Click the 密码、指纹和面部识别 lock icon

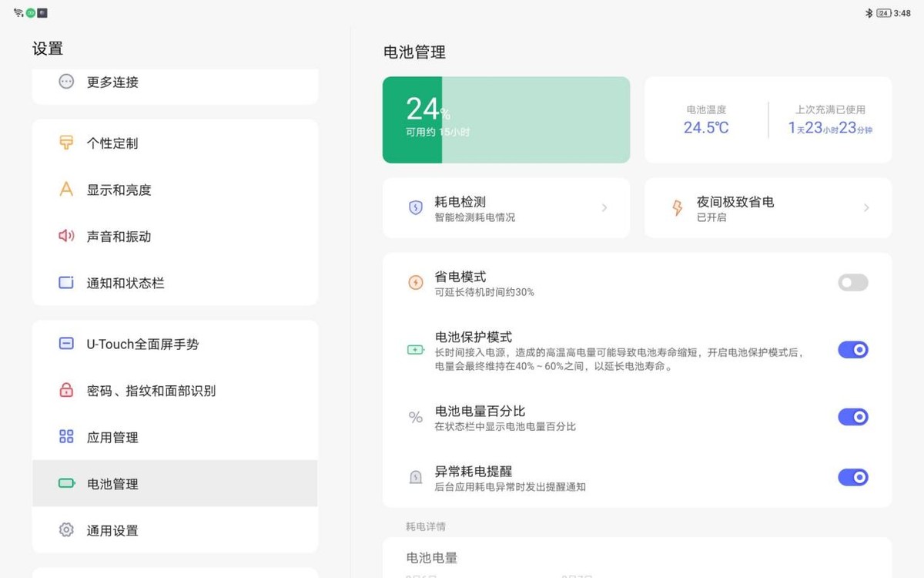tap(67, 391)
